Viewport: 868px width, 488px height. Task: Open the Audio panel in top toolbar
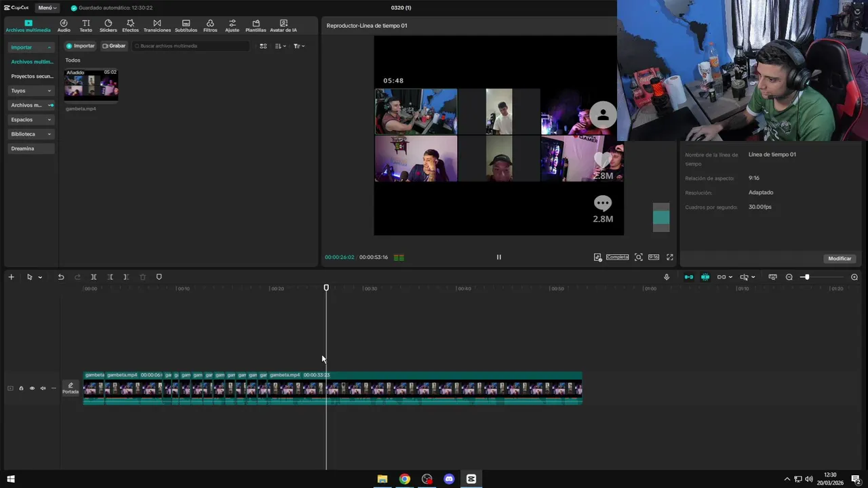64,26
